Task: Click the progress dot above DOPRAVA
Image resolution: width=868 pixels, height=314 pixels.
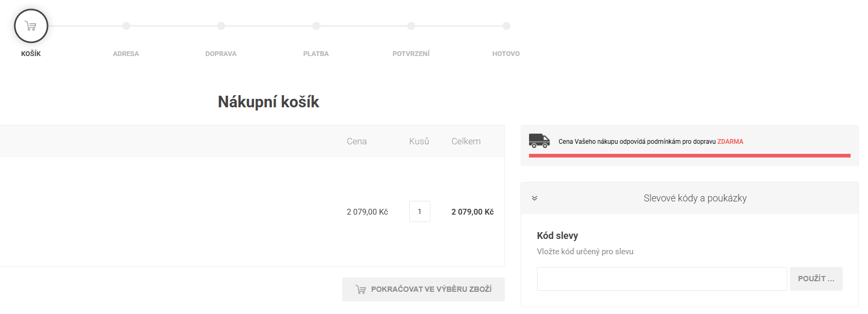Action: point(221,26)
